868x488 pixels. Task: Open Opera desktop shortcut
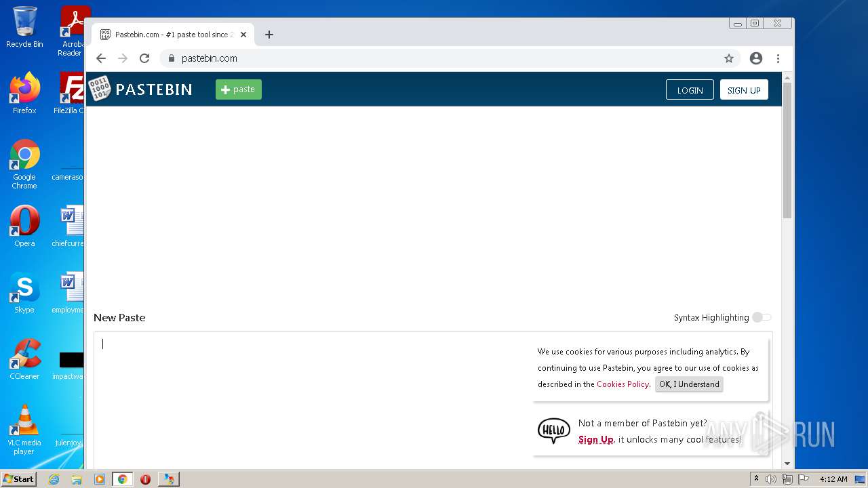click(24, 226)
